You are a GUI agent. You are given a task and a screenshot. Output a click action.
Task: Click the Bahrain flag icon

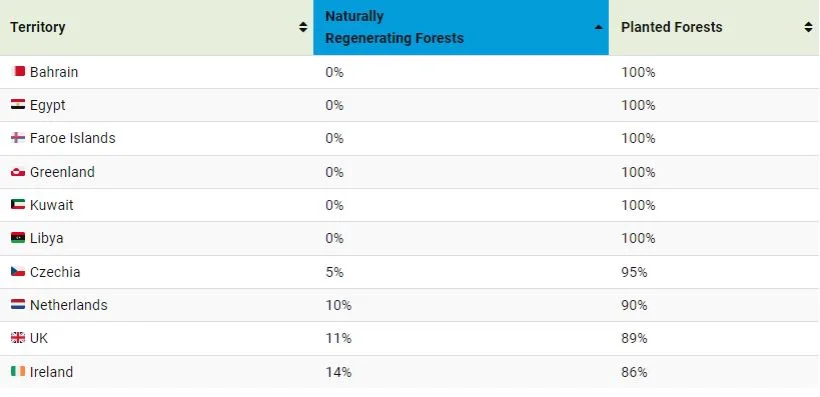tap(18, 71)
